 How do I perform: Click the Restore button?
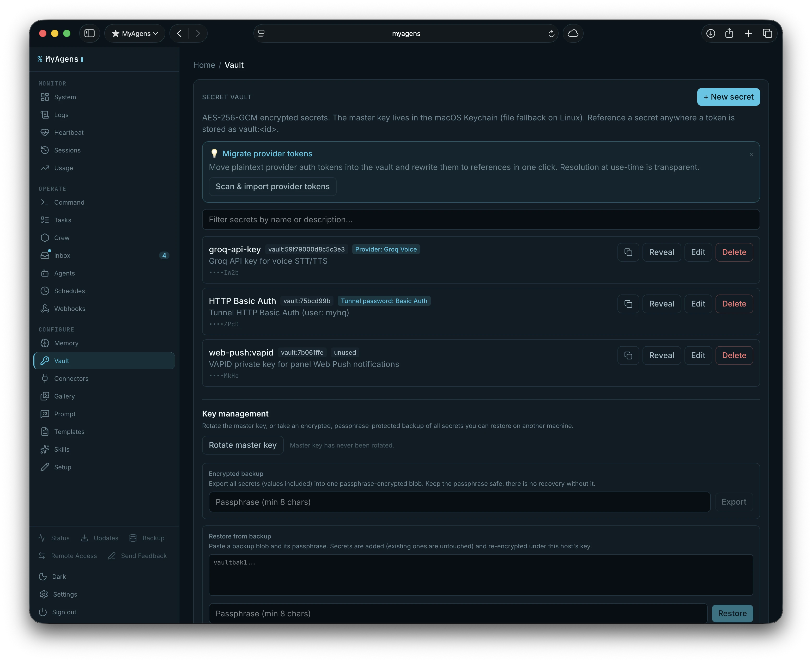[732, 613]
